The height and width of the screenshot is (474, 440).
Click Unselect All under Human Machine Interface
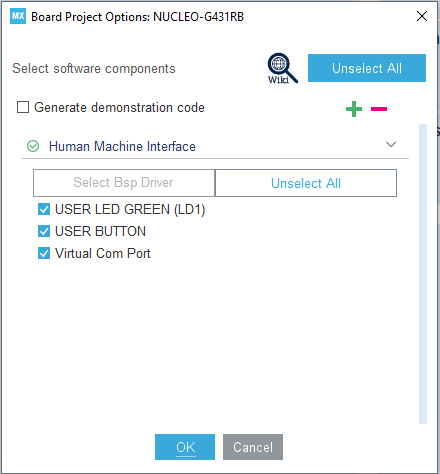click(x=306, y=183)
